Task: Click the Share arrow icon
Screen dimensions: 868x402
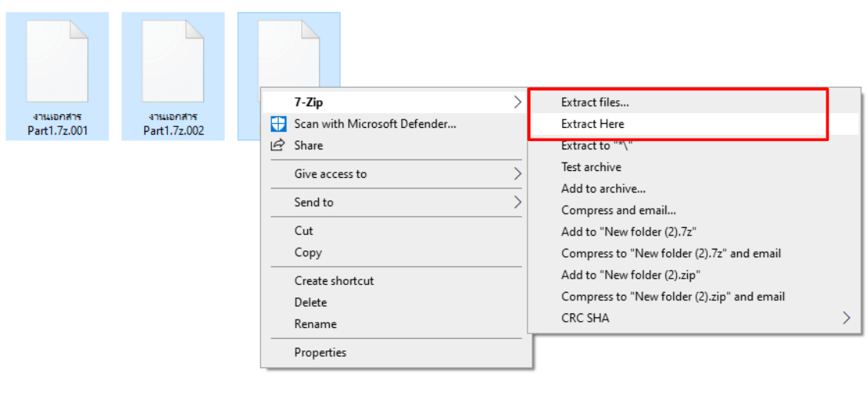Action: pos(277,145)
